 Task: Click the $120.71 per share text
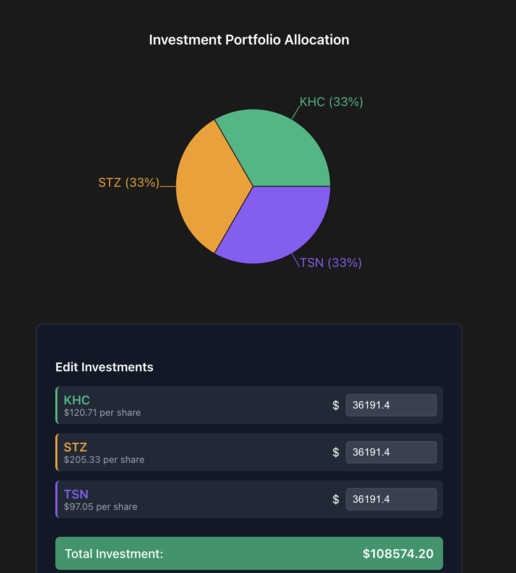[102, 413]
